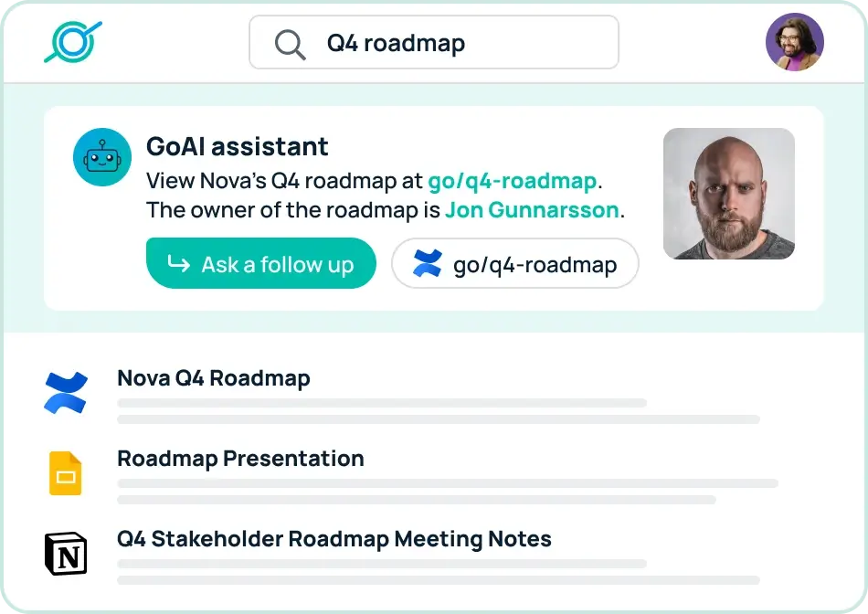Click the Ask a follow up button
Screen dimensions: 868x614
(x=261, y=264)
